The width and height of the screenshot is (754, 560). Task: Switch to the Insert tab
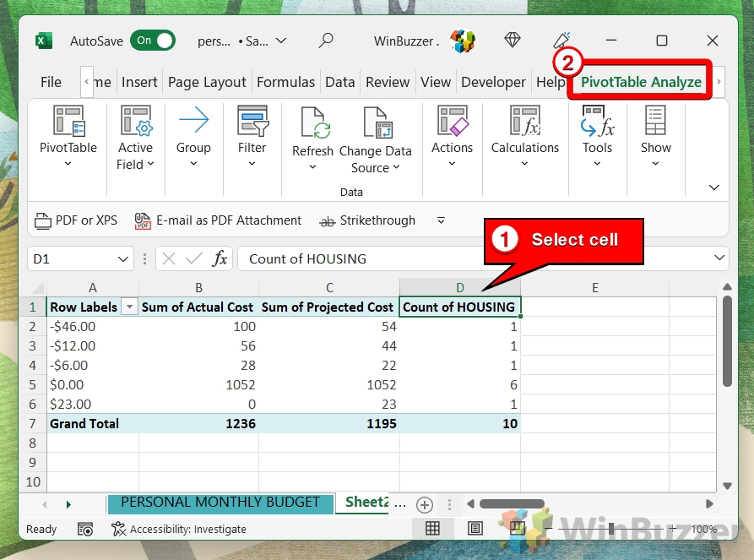(x=139, y=82)
